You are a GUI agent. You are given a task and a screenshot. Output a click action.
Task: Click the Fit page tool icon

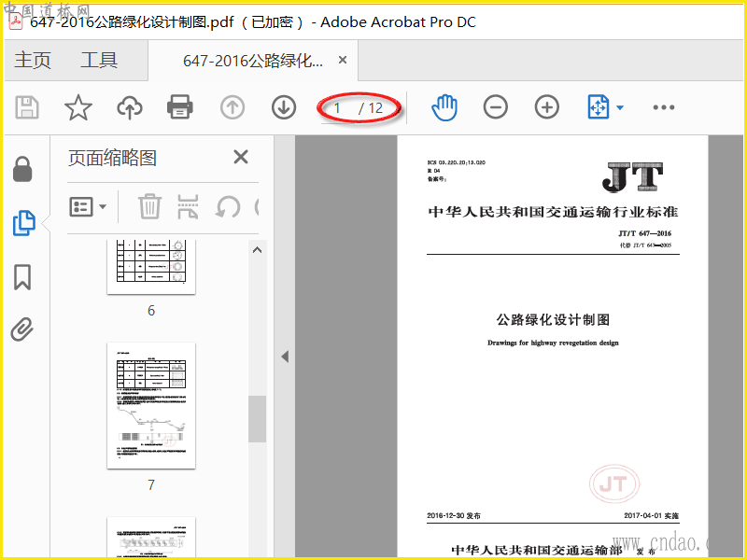[x=599, y=107]
